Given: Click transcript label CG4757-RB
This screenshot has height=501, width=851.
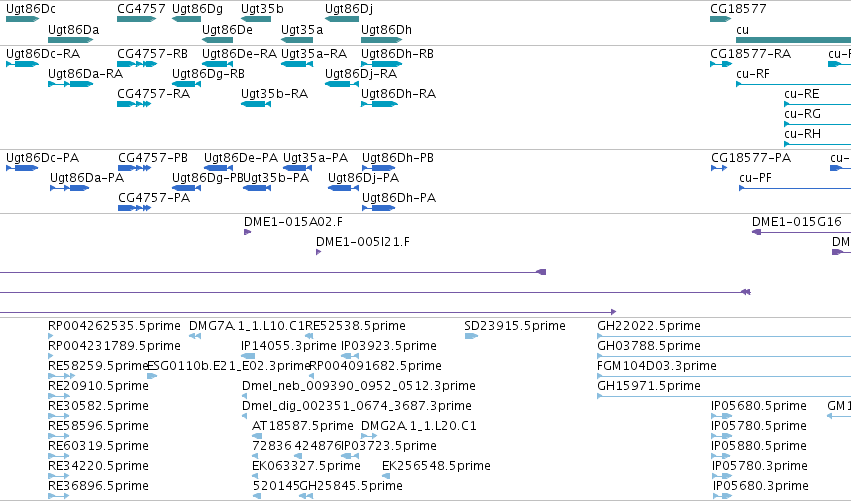Looking at the screenshot, I should coord(153,54).
